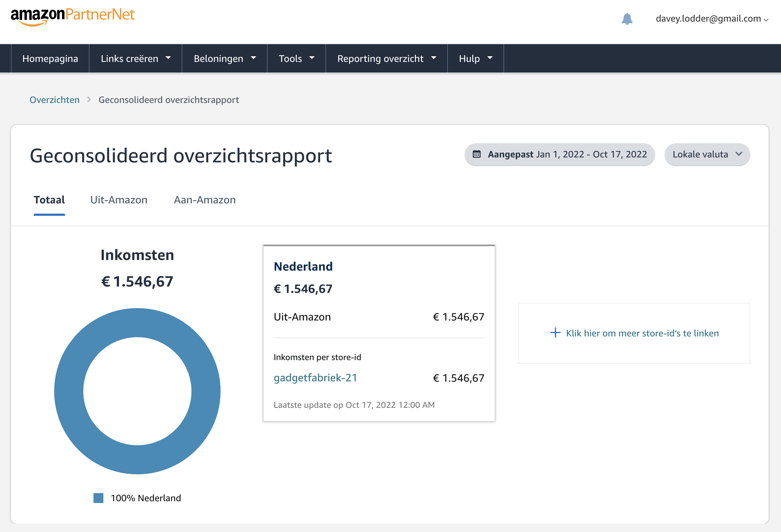Switch to the Uit-Amazon tab
Image resolution: width=781 pixels, height=532 pixels.
coord(119,200)
